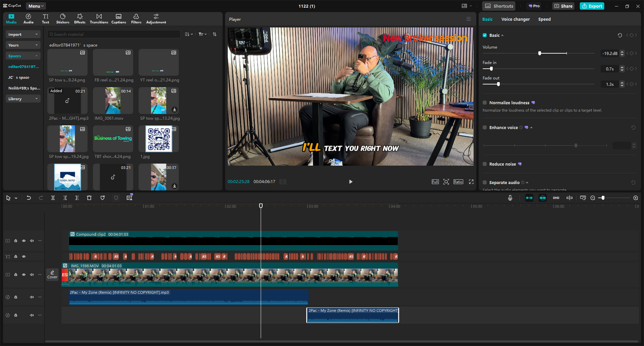Toggle the main track magnet
Image resolution: width=644 pixels, height=346 pixels.
click(529, 198)
